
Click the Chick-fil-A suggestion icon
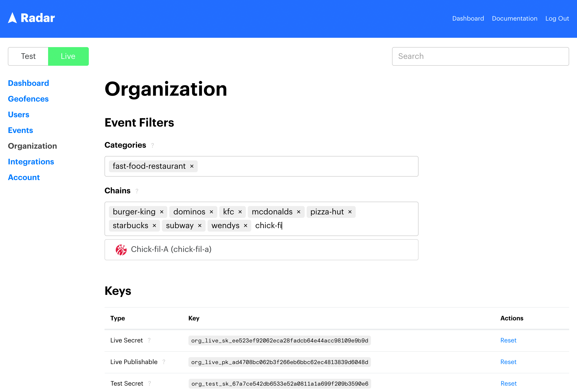(121, 249)
